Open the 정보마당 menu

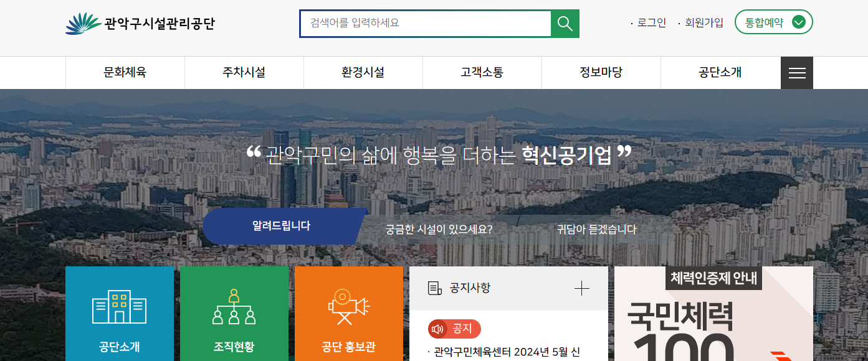(601, 73)
